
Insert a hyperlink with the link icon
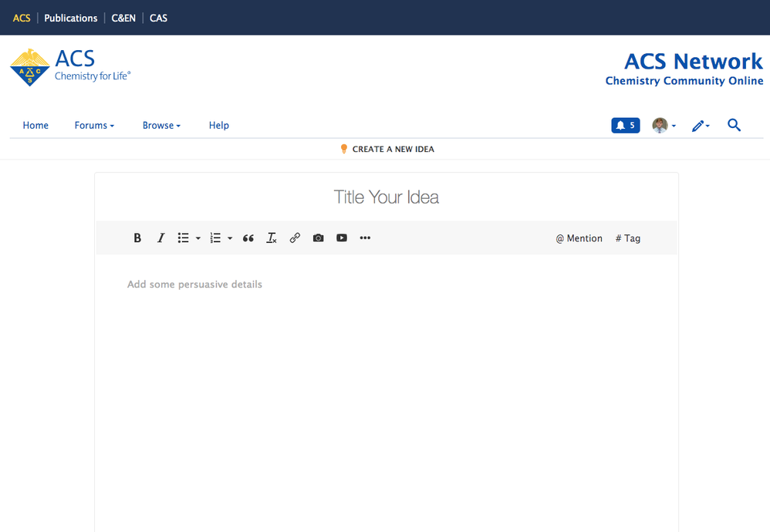point(295,238)
